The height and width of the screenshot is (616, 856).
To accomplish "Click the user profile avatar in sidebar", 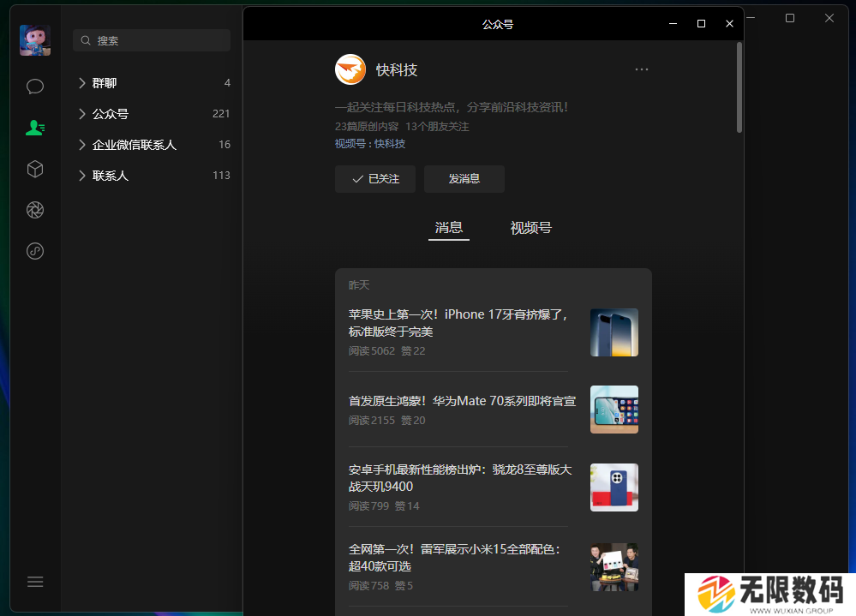I will (x=35, y=39).
